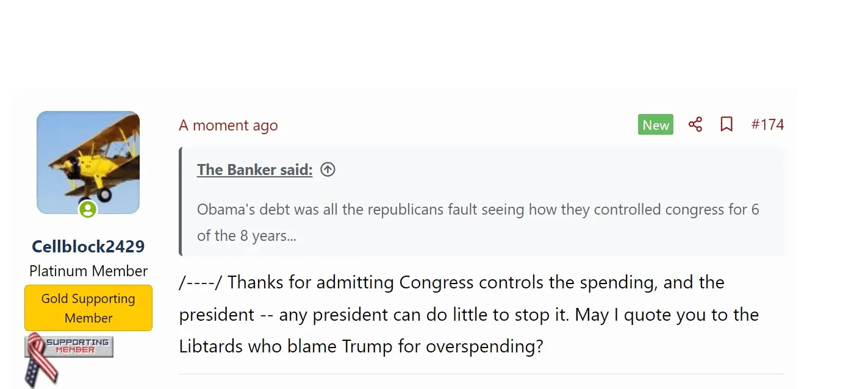Click the "/----/" marker starting the reply
Image resolution: width=868 pixels, height=389 pixels.
point(200,283)
